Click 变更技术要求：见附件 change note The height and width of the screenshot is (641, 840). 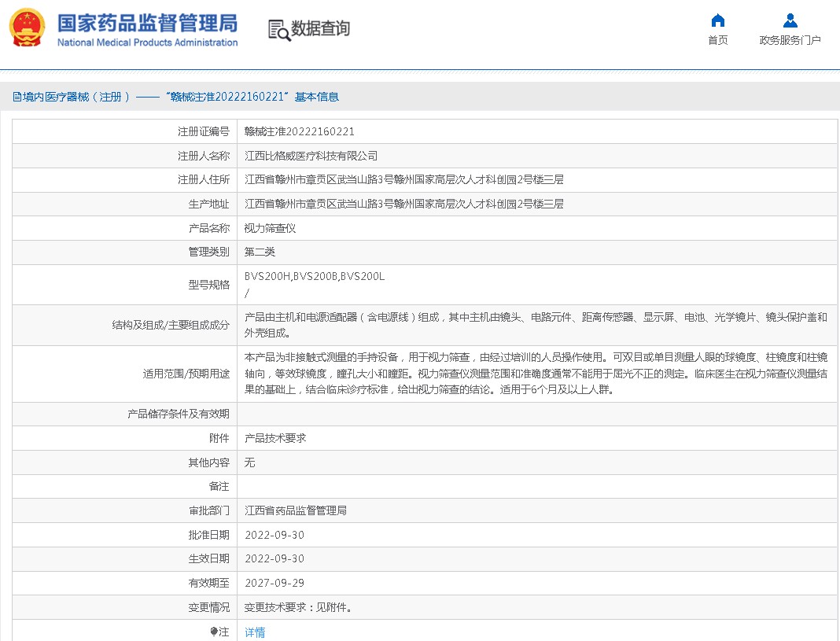298,607
